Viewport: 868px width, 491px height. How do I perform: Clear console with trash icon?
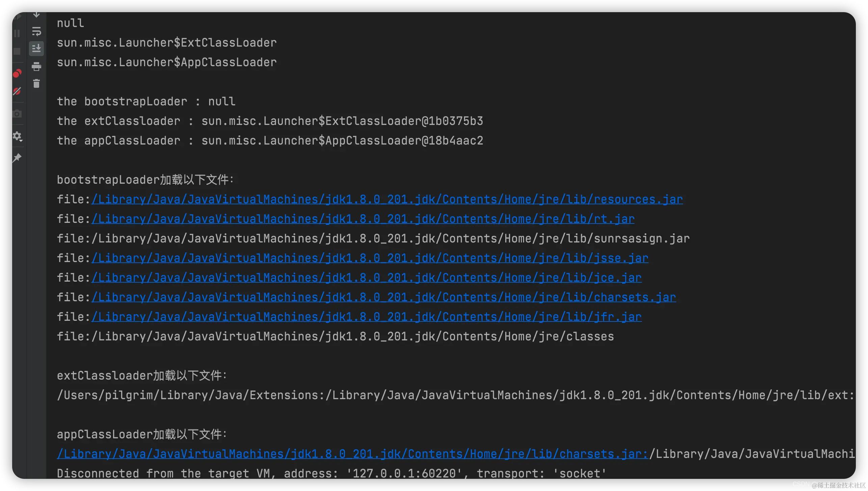coord(36,83)
